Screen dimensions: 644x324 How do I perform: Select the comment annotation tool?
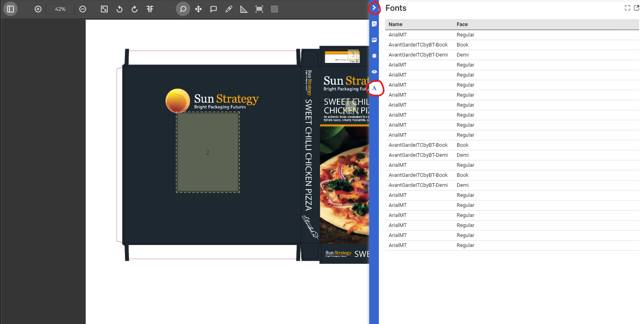click(x=213, y=9)
